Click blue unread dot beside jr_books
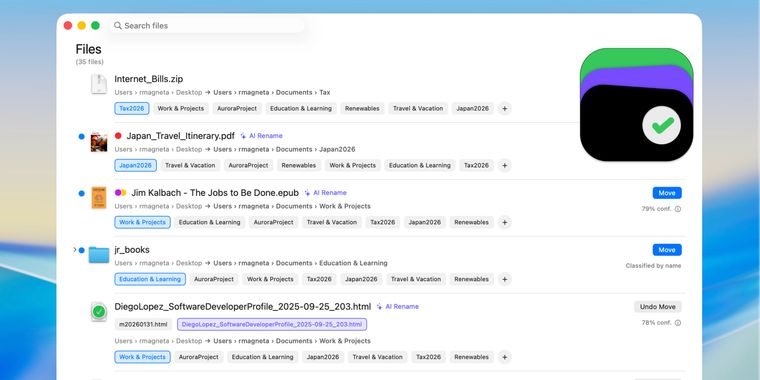This screenshot has height=380, width=760. tap(81, 250)
